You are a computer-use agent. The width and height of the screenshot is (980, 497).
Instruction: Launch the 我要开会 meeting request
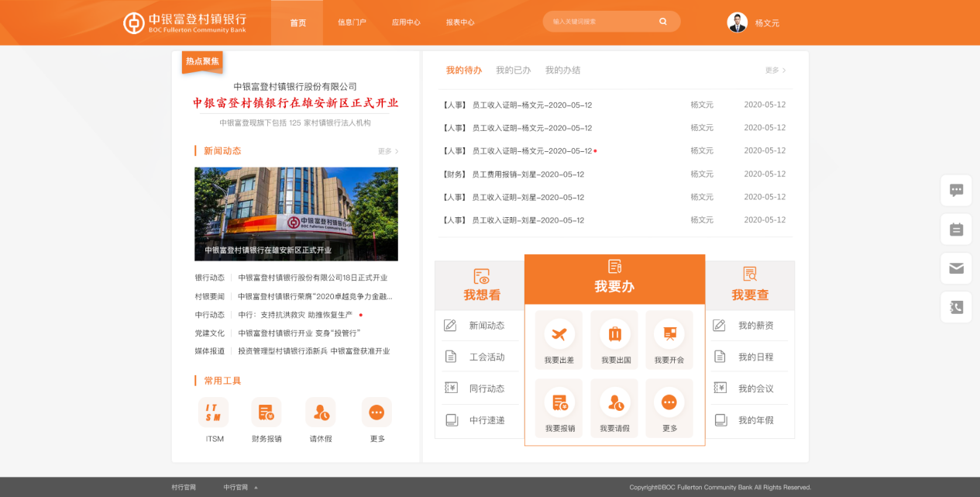tap(669, 340)
